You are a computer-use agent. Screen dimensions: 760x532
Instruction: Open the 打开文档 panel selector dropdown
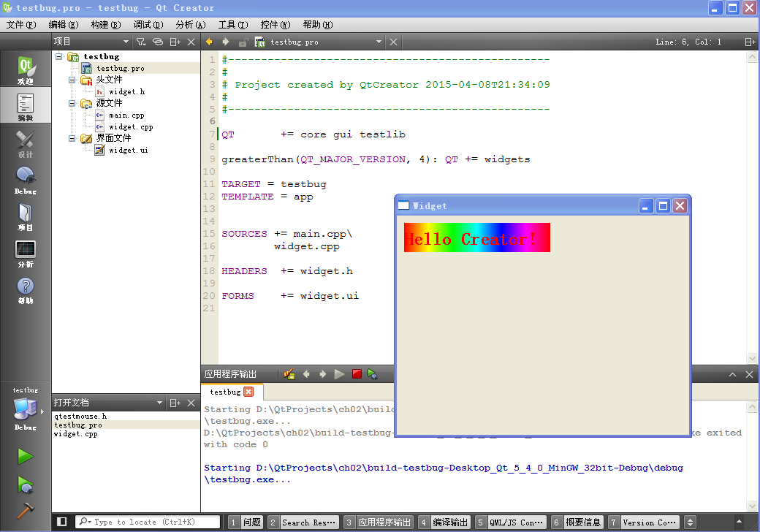coord(108,403)
